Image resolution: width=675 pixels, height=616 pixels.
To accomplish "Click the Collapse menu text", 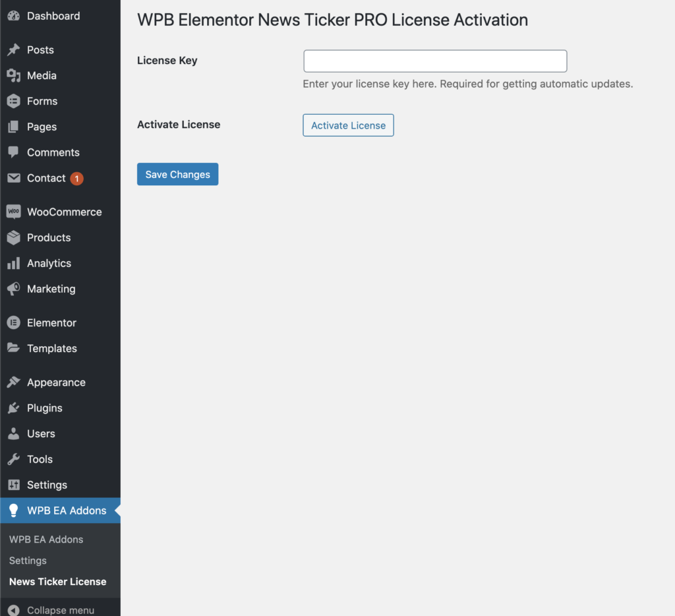I will 61,611.
